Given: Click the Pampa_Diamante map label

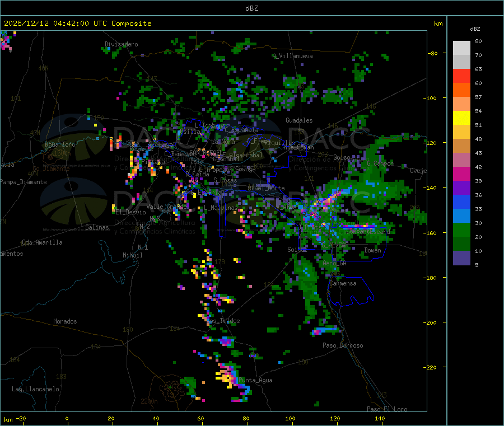Looking at the screenshot, I should point(23,182).
